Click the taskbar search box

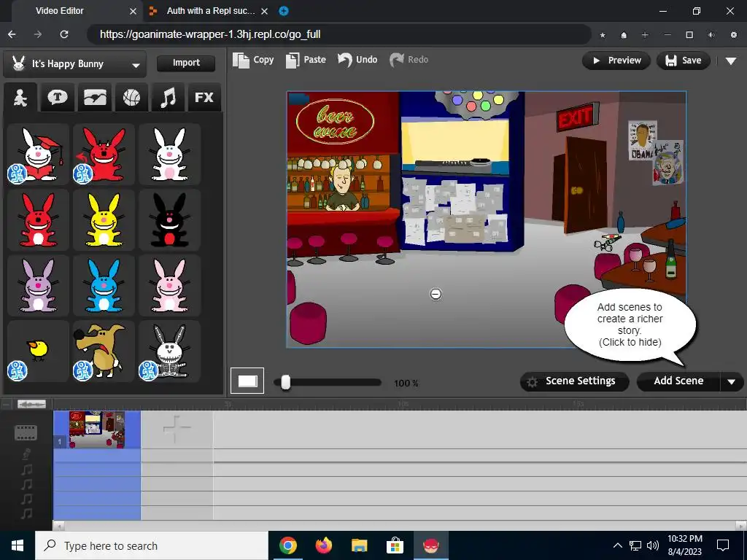point(152,545)
